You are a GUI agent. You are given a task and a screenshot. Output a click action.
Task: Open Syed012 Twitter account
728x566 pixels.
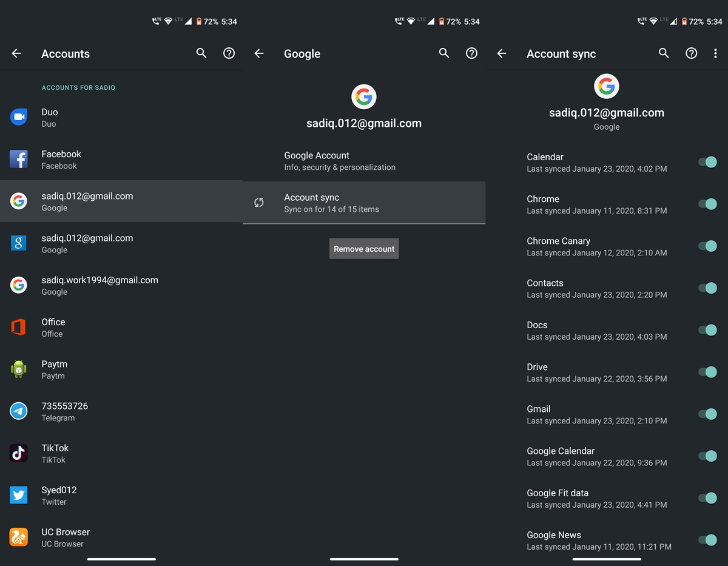tap(121, 495)
